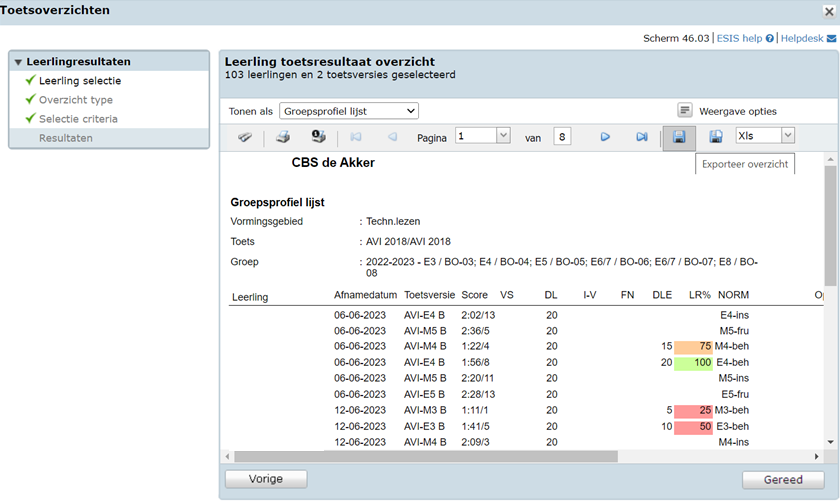
Task: Click the red LR% cell showing 50
Action: [x=693, y=427]
